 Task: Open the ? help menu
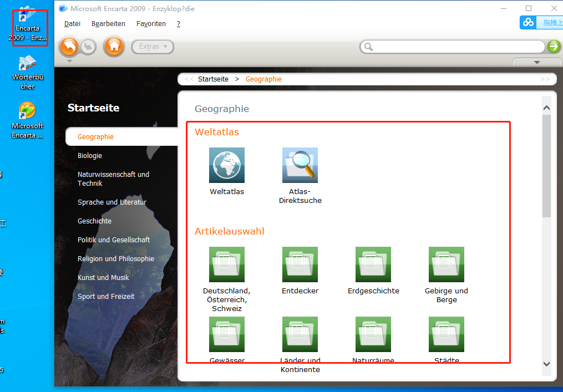coord(179,24)
